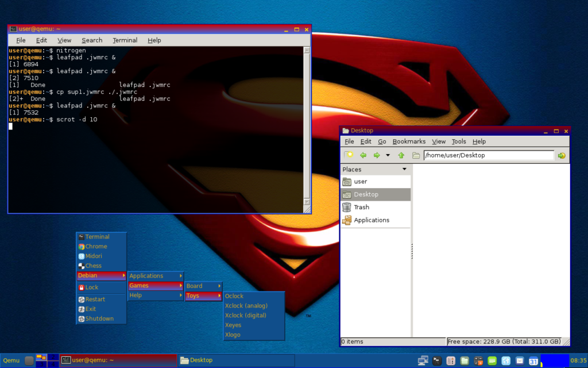Click the /home/user/Desktop path field
Screen dimensions: 588x368
(x=488, y=155)
